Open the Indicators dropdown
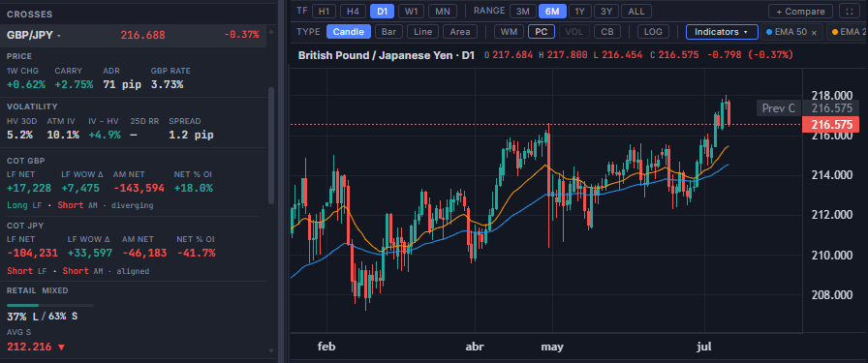 click(x=722, y=32)
